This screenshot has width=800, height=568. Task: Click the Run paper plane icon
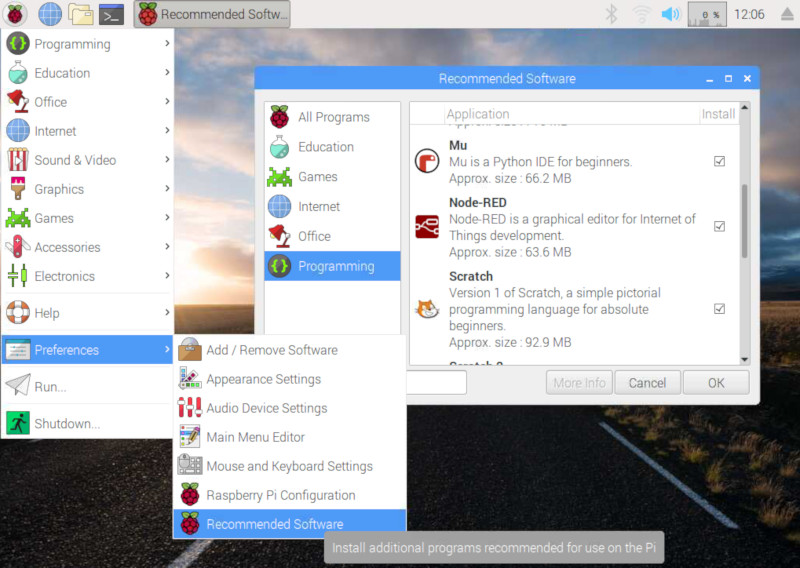click(x=18, y=385)
